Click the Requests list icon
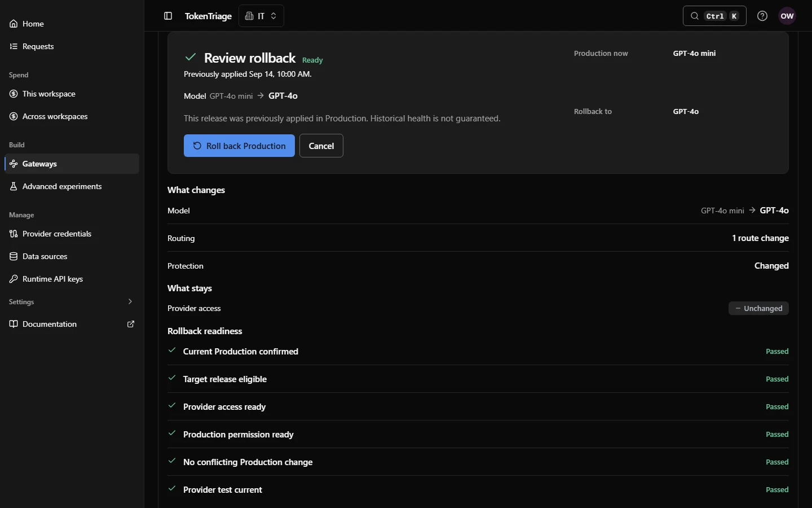This screenshot has height=508, width=812. (x=14, y=46)
